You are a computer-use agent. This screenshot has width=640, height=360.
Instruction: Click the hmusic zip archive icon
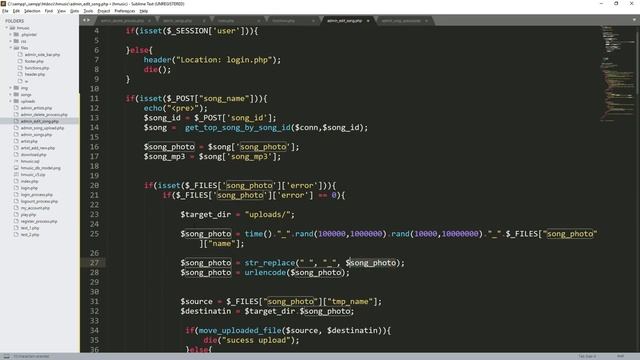[16, 175]
